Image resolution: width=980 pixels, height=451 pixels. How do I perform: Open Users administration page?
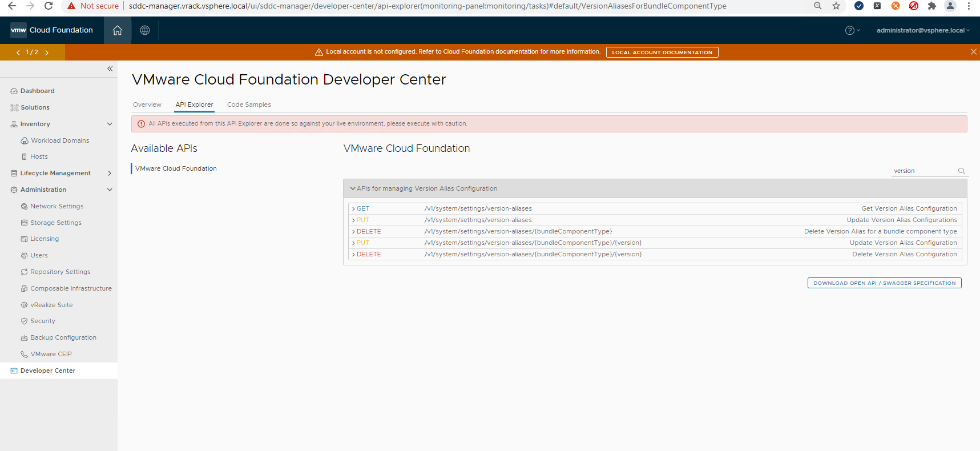[x=39, y=255]
